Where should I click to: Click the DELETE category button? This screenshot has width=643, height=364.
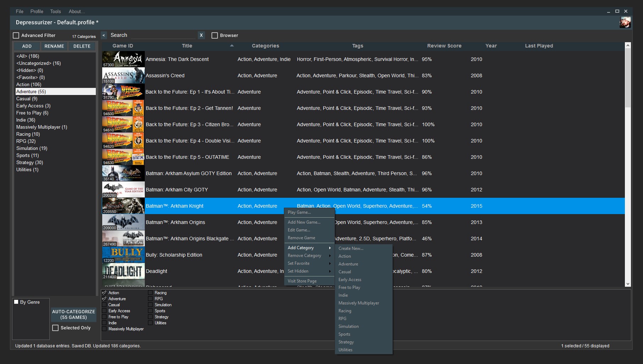tap(82, 46)
